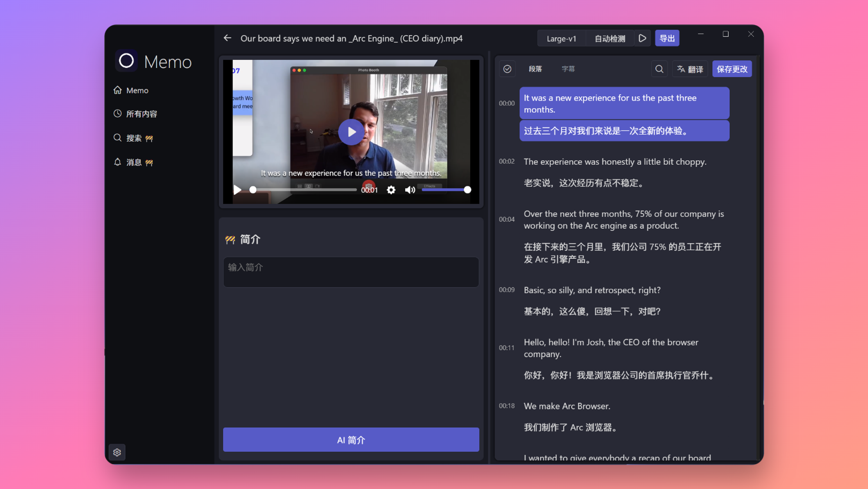The height and width of the screenshot is (489, 868).
Task: Generate summary with AI 简介 button
Action: (x=351, y=439)
